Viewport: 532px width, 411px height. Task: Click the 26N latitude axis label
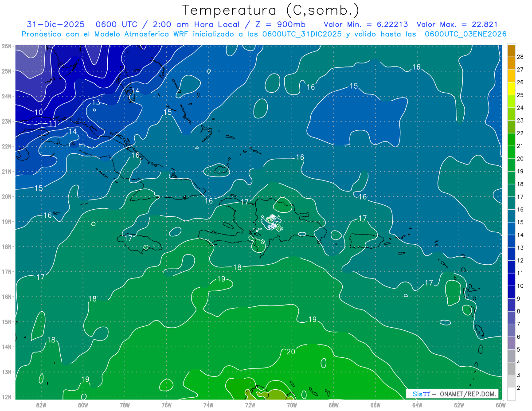6,46
